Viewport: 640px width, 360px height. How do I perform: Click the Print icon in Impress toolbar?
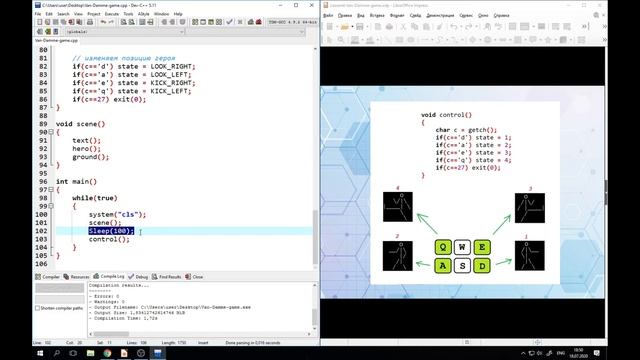390,27
